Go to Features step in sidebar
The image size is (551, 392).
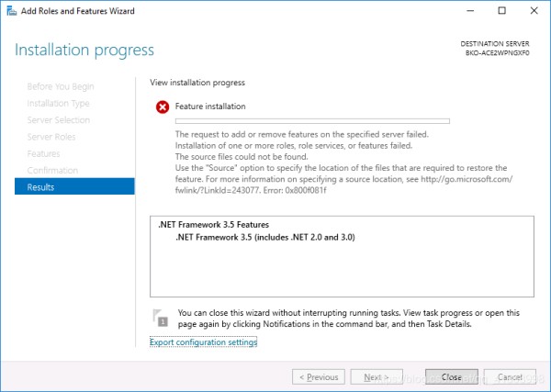(x=43, y=153)
